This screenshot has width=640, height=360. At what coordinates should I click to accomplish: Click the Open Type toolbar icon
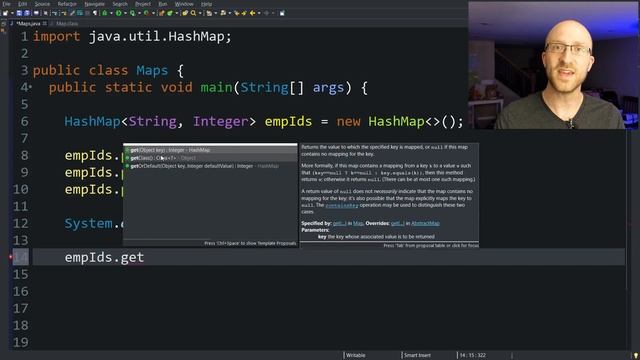point(185,13)
